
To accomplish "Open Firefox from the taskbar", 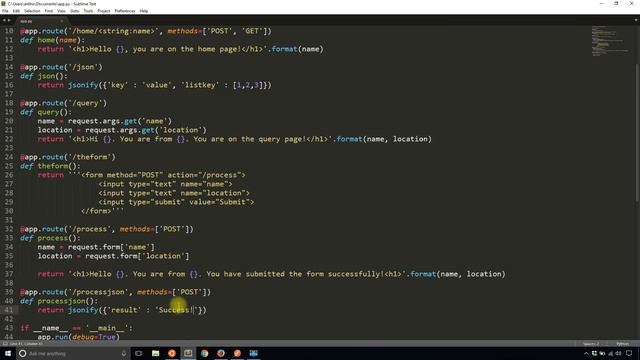I will point(221,353).
